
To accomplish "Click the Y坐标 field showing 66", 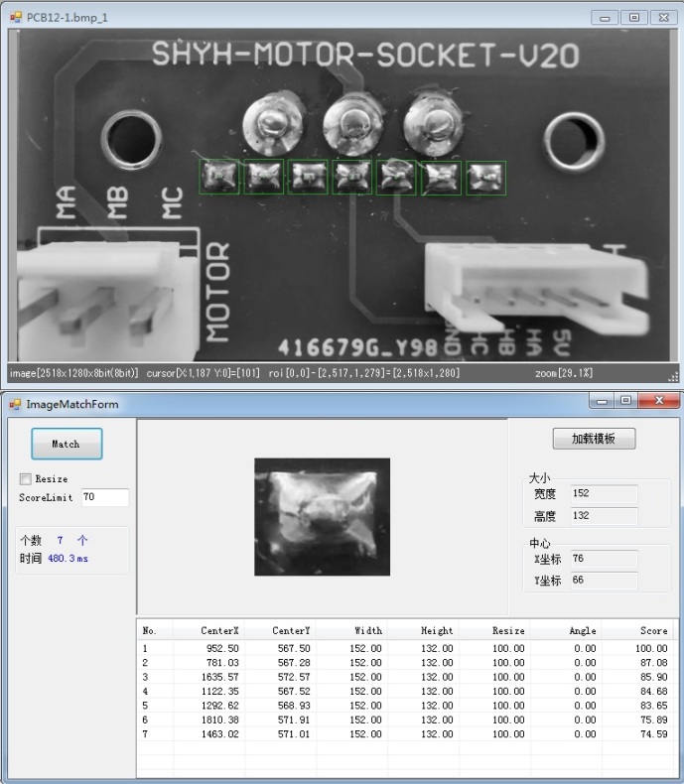I will tap(603, 580).
